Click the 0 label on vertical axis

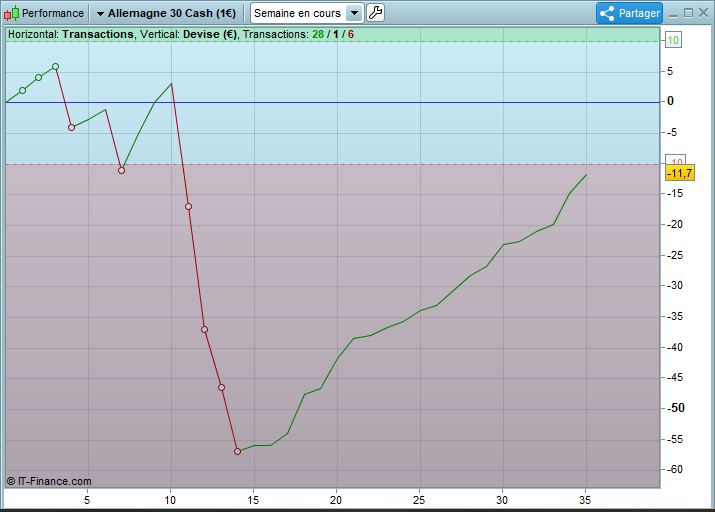[x=670, y=101]
